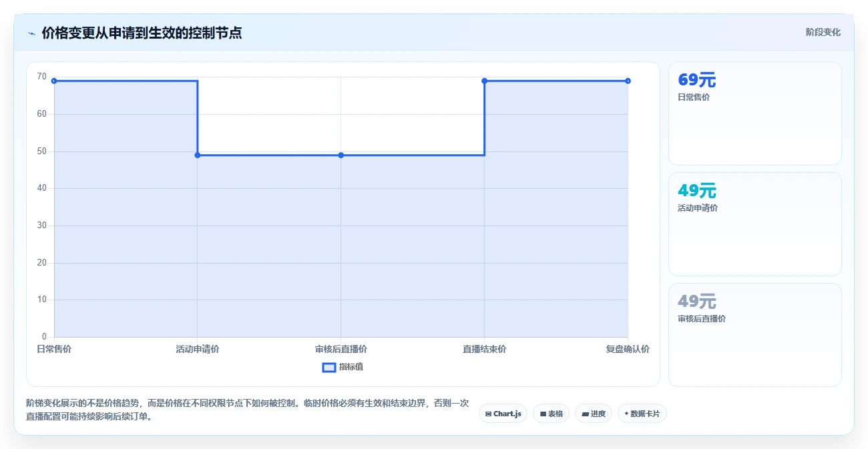Click the 活动申请价 x-axis label
This screenshot has height=449, width=868.
(x=198, y=349)
